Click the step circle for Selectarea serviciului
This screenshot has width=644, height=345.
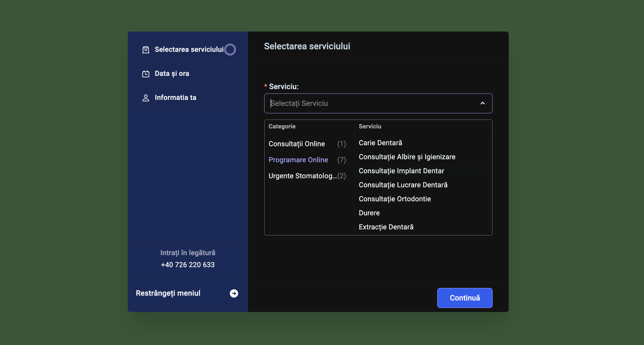(230, 49)
